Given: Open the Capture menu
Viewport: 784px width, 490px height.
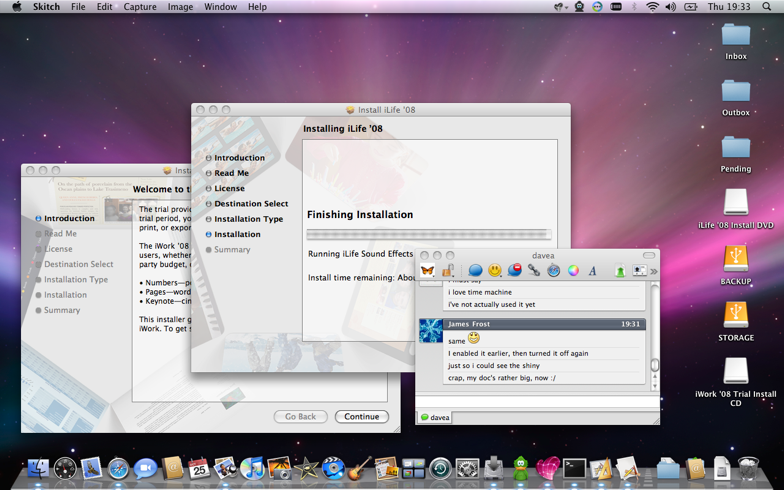Looking at the screenshot, I should click(x=140, y=7).
